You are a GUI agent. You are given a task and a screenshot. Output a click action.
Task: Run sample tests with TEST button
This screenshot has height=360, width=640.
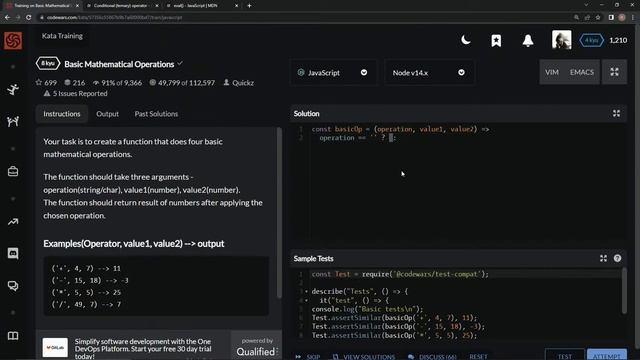(564, 355)
